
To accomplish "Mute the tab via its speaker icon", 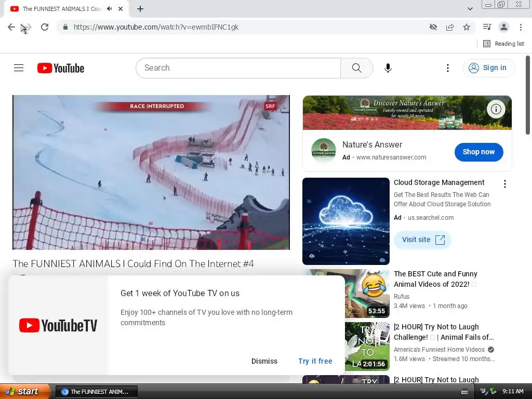I will [109, 9].
